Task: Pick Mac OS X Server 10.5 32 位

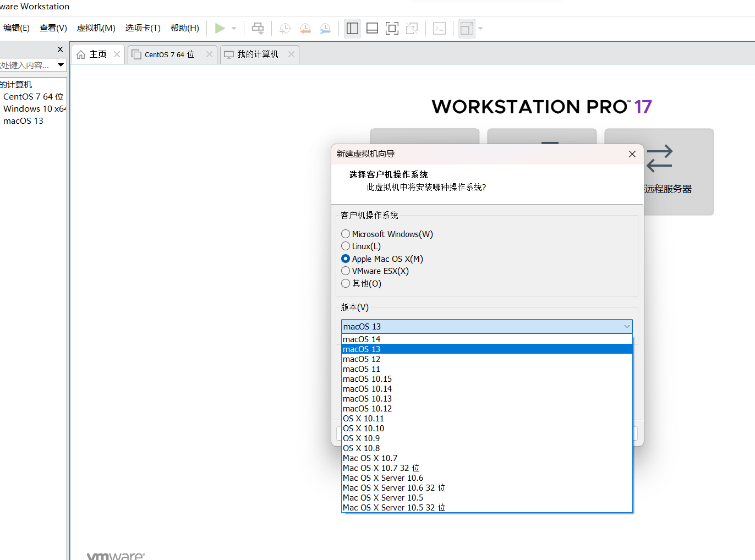Action: click(x=487, y=508)
